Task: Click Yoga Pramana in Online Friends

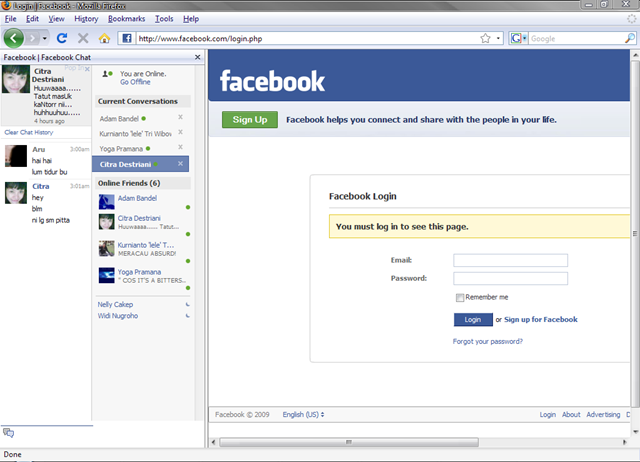Action: pos(139,272)
